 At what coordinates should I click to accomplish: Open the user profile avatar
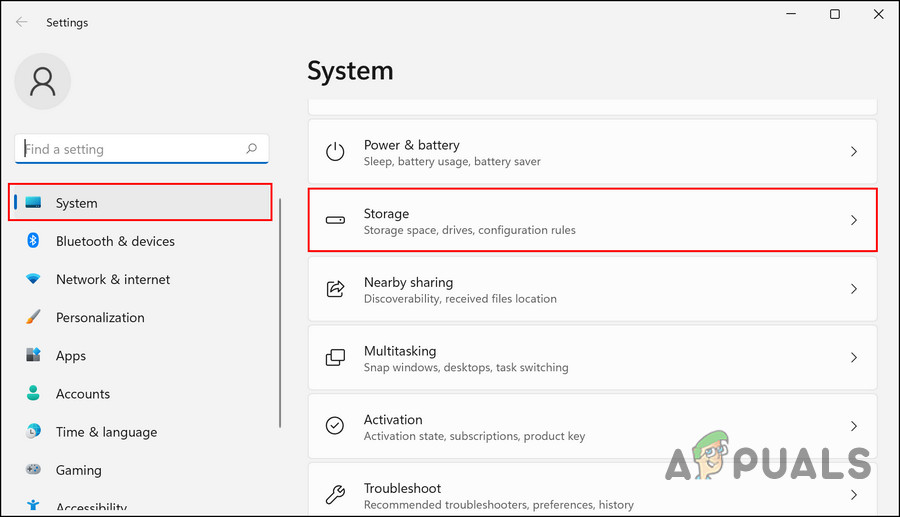[42, 81]
